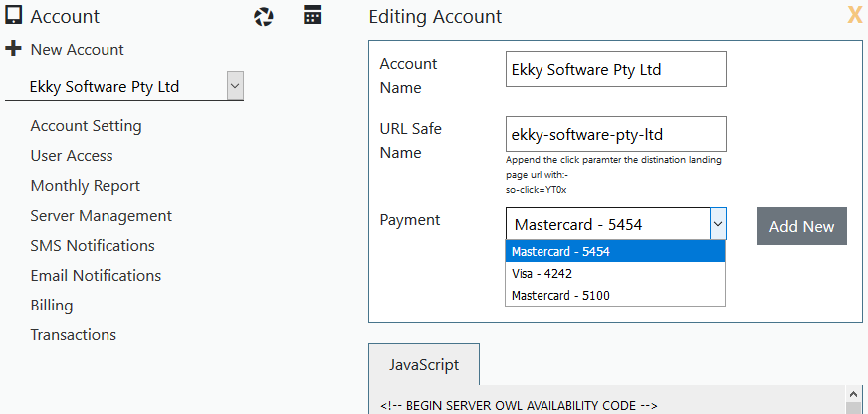The height and width of the screenshot is (414, 868).
Task: Expand the Ekky Software Pty Ltd account dropdown arrow
Action: point(235,86)
